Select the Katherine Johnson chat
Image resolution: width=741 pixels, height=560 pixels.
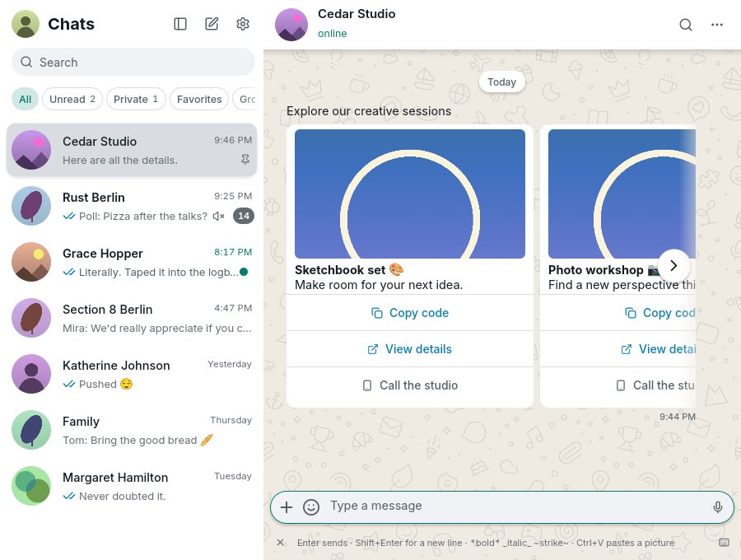click(132, 374)
